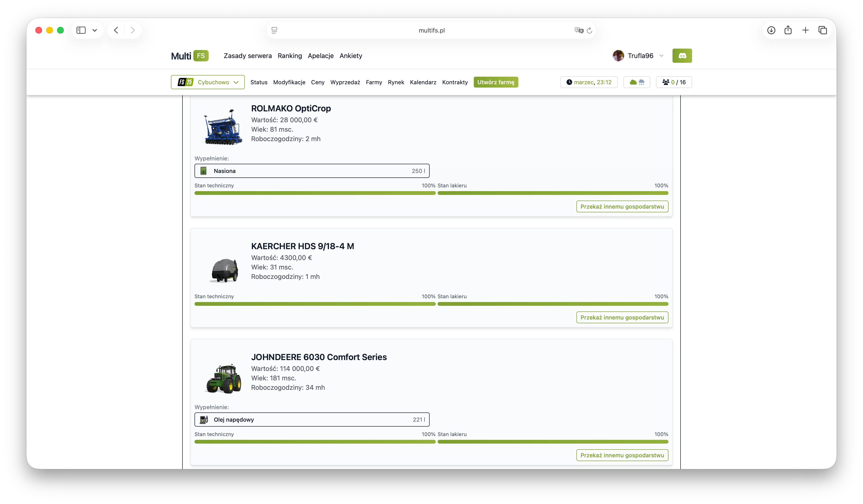Viewport: 863px width, 504px height.
Task: Open the tab overview icon
Action: 823,30
